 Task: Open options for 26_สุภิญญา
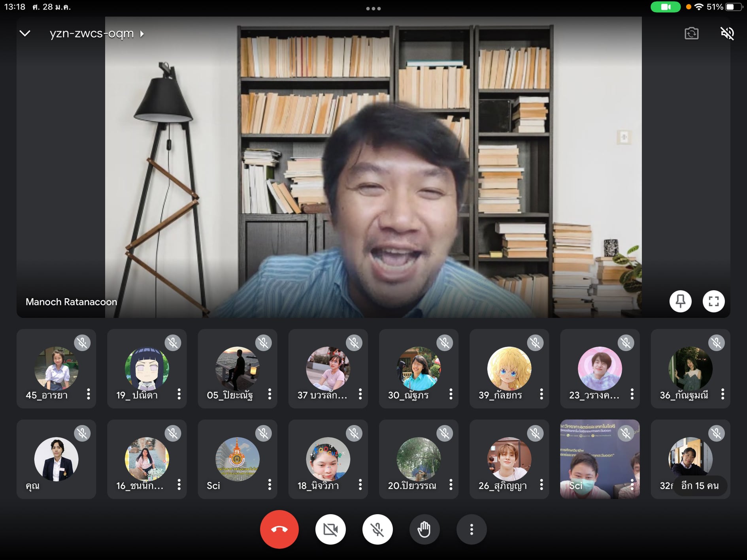tap(541, 485)
